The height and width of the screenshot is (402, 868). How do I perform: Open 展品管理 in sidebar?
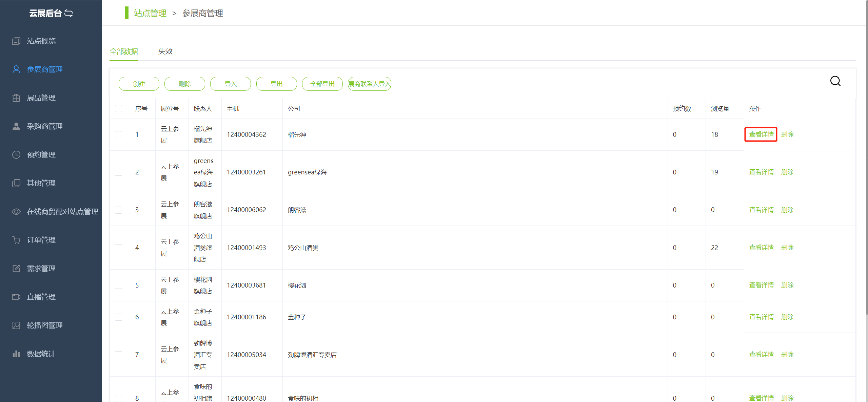[x=41, y=98]
